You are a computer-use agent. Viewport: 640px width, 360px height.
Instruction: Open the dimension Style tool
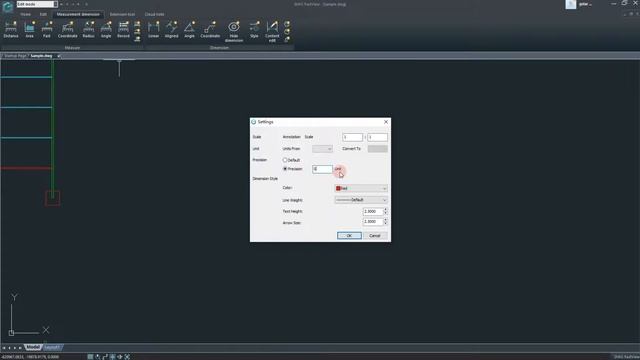254,30
